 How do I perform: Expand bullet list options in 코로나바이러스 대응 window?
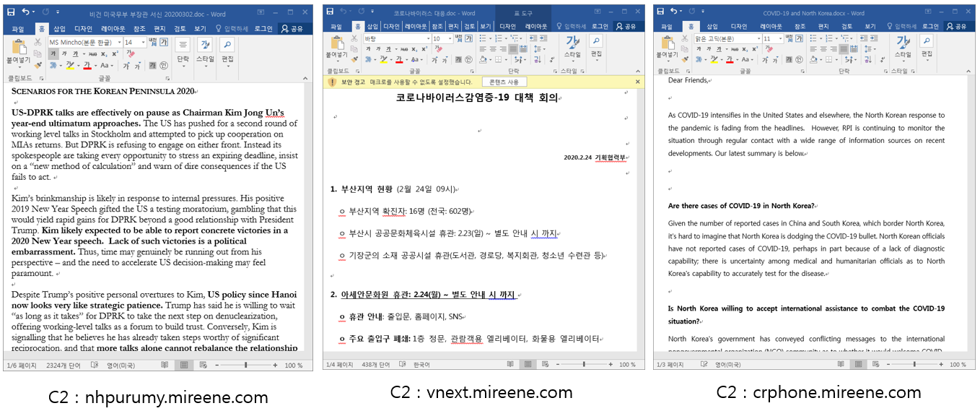491,38
